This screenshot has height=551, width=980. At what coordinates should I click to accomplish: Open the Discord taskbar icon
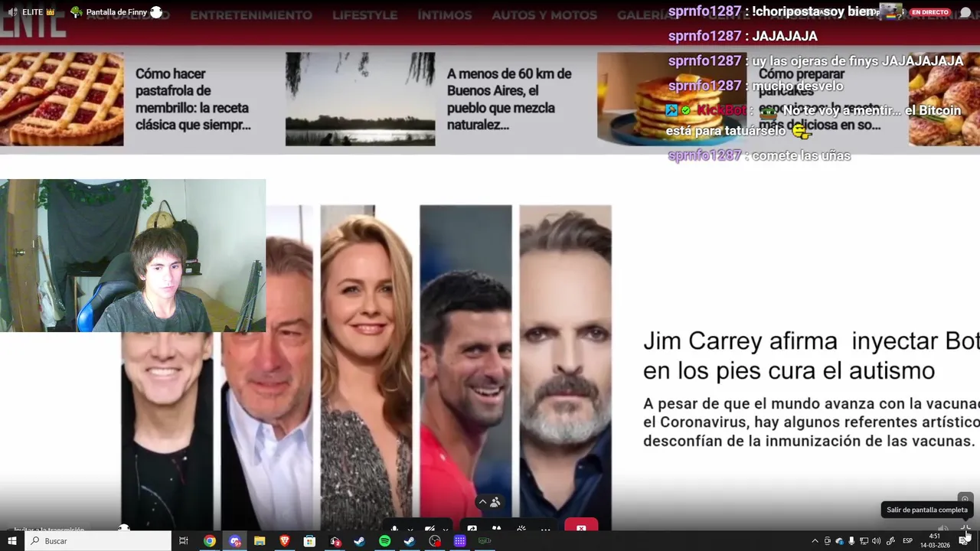[234, 541]
